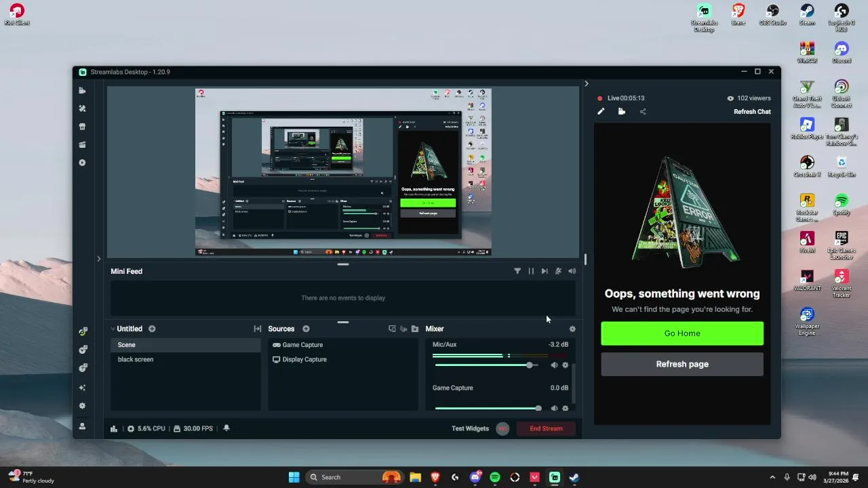Open the App Store icon in sidebar
868x488 pixels.
click(x=82, y=127)
